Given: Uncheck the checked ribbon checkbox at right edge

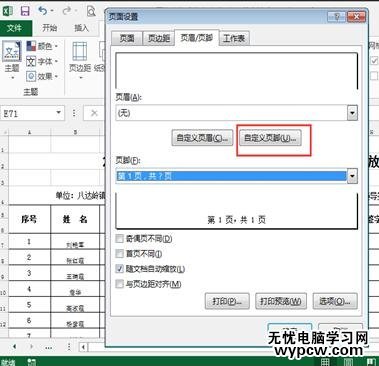Looking at the screenshot, I should tap(374, 60).
